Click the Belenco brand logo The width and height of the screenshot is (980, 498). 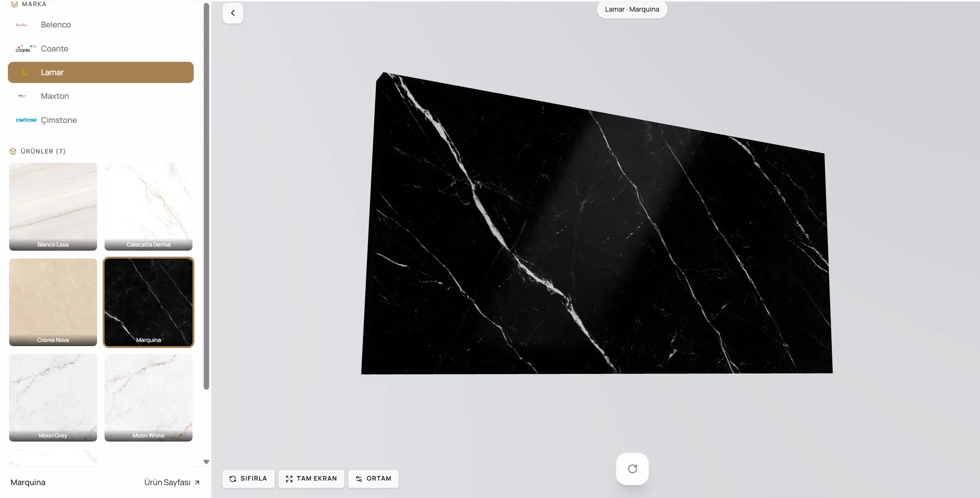22,25
